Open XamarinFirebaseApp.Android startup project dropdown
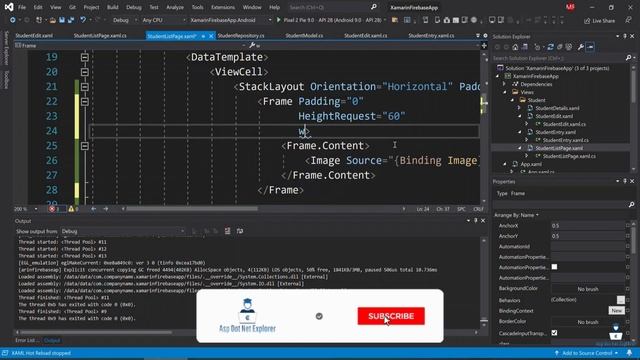 click(x=230, y=20)
